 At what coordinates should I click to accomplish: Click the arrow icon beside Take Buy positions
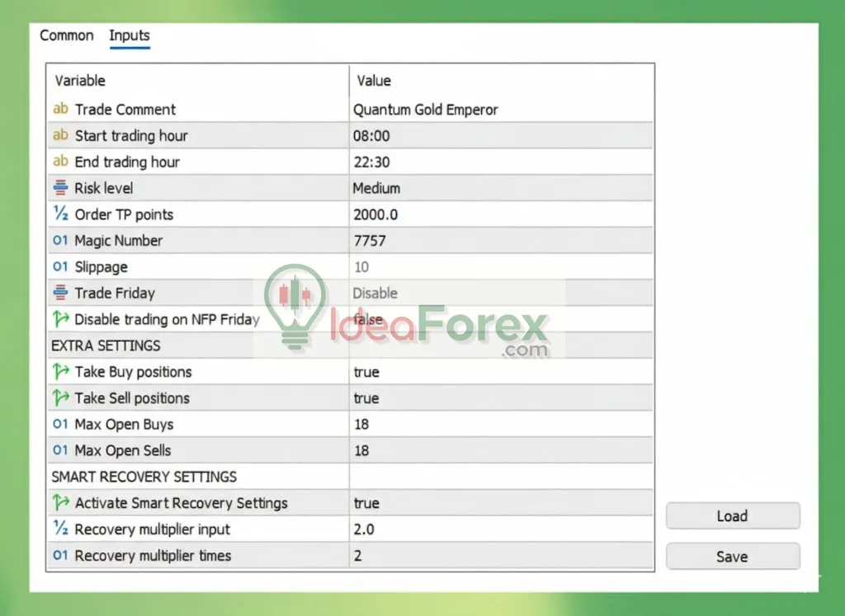tap(60, 372)
